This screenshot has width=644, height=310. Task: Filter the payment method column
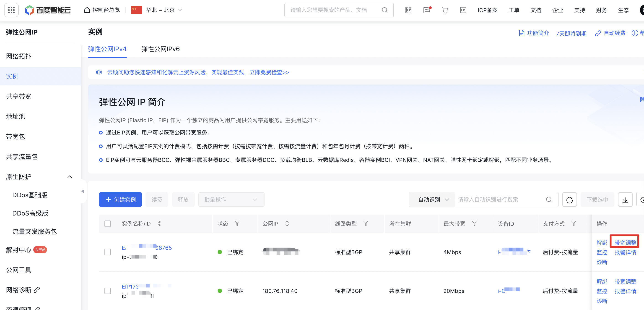pos(574,223)
